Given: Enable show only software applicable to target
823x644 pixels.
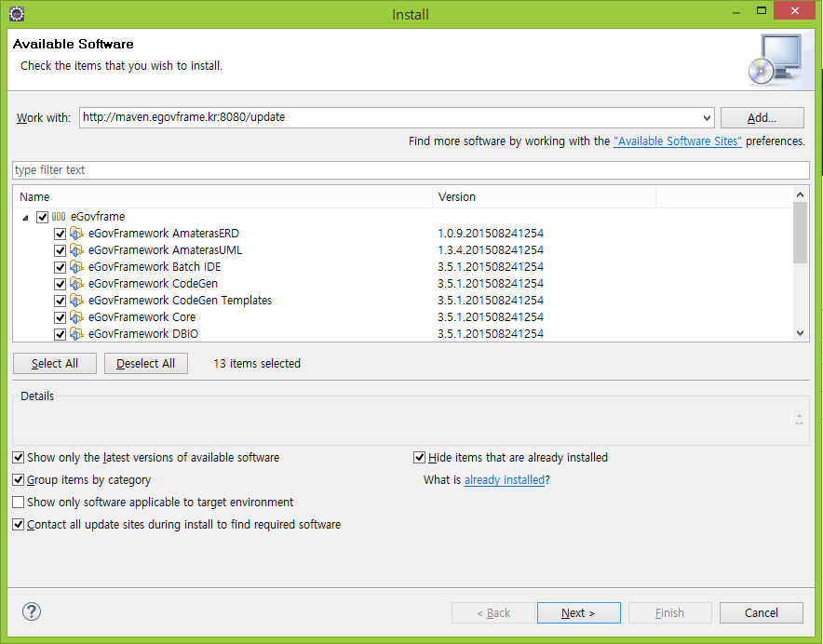Looking at the screenshot, I should click(19, 503).
